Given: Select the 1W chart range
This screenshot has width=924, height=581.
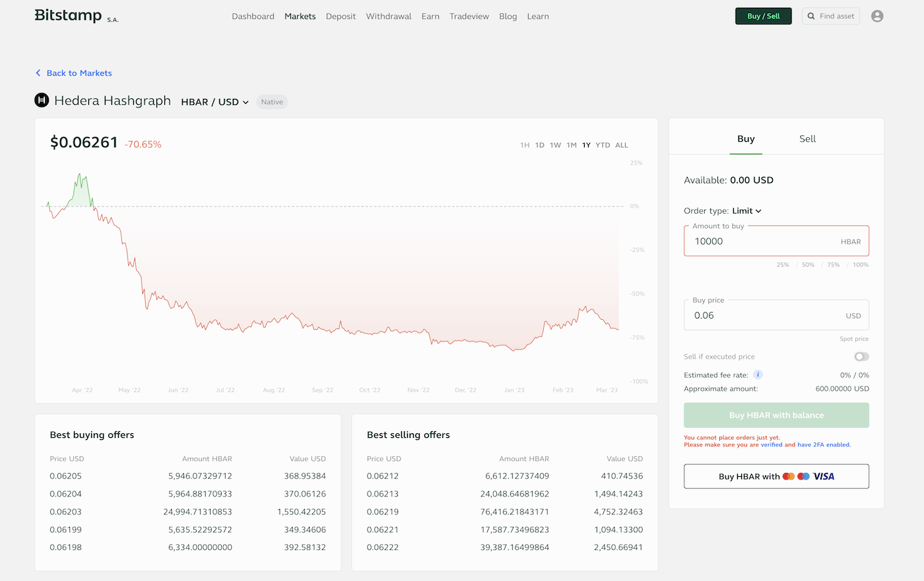Looking at the screenshot, I should (x=556, y=145).
